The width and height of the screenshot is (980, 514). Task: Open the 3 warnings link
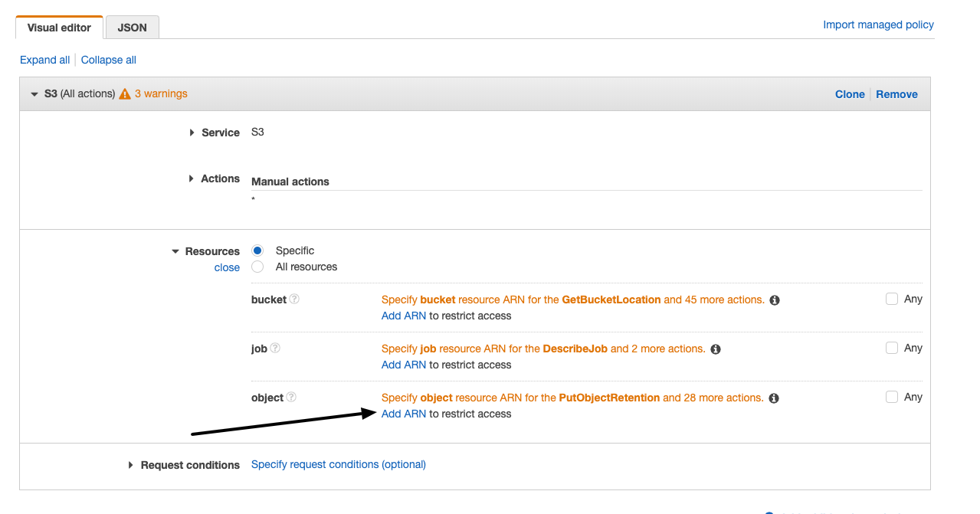click(x=161, y=93)
